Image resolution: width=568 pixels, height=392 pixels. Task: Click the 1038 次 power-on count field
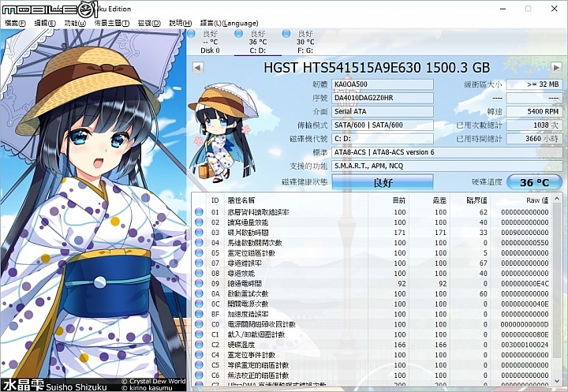pos(534,125)
